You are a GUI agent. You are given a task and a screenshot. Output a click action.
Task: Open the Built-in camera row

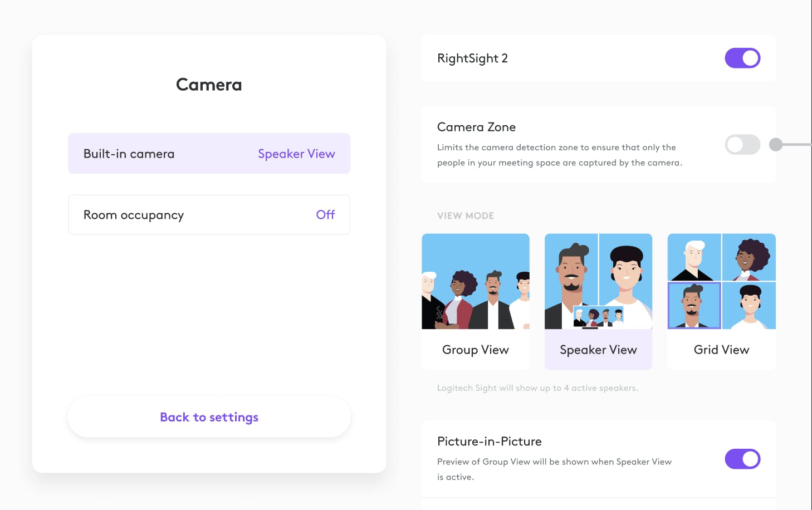click(209, 154)
